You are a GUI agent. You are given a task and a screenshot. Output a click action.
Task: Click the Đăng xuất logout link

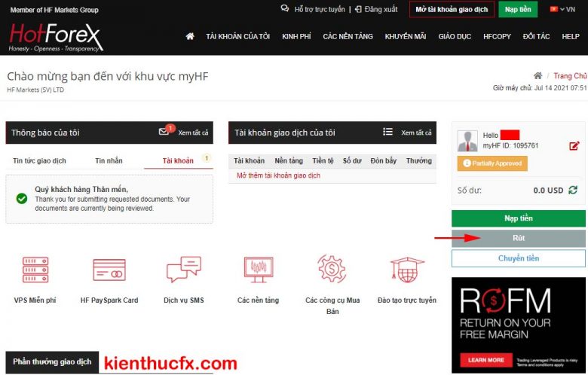tap(381, 9)
